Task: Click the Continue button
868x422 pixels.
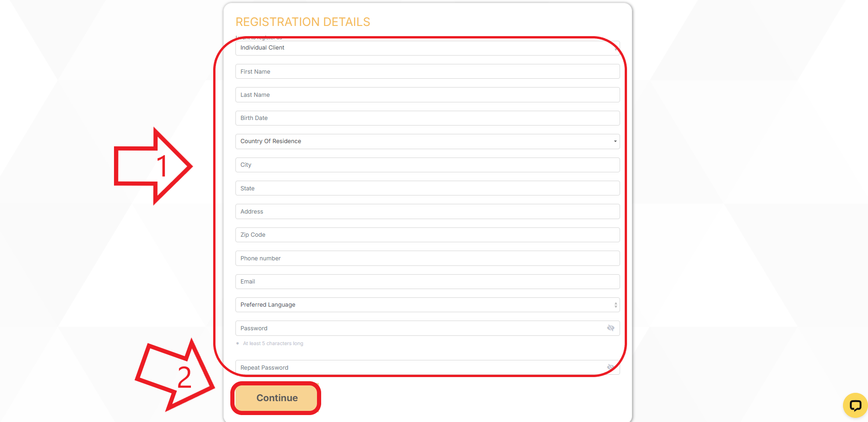Action: 277,398
